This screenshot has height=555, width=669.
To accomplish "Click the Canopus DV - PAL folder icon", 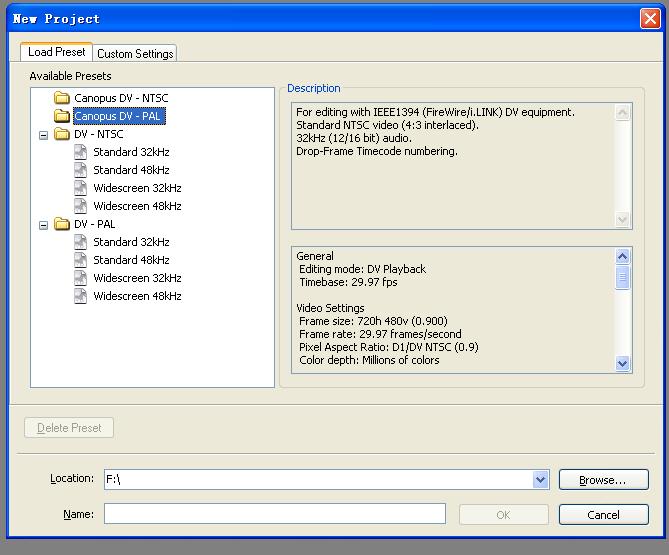I will (x=62, y=116).
